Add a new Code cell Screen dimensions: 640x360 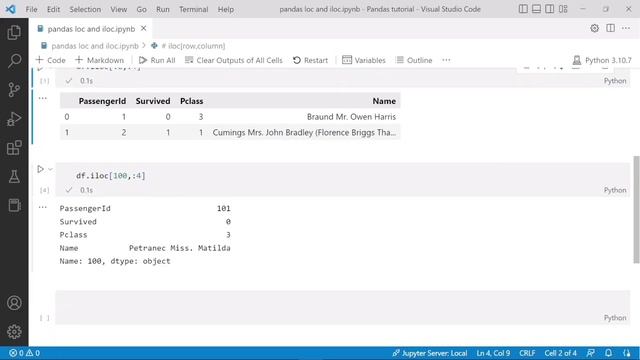click(x=51, y=60)
